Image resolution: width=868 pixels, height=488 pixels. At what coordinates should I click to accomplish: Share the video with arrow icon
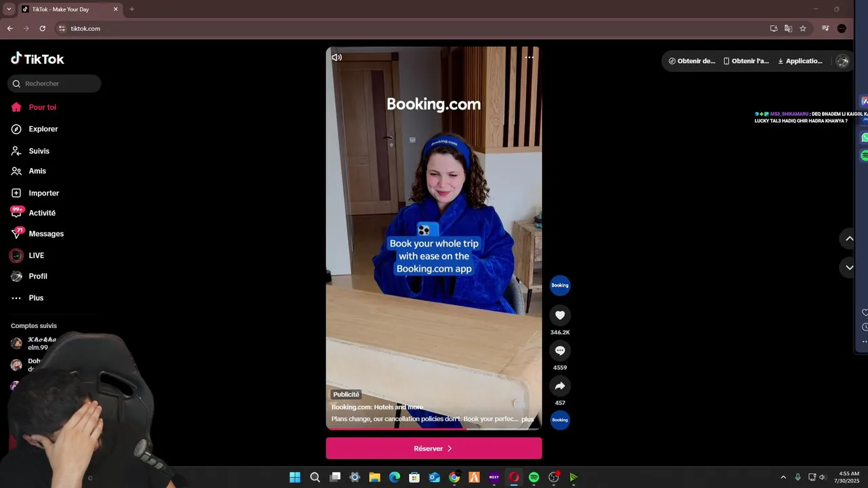(560, 386)
